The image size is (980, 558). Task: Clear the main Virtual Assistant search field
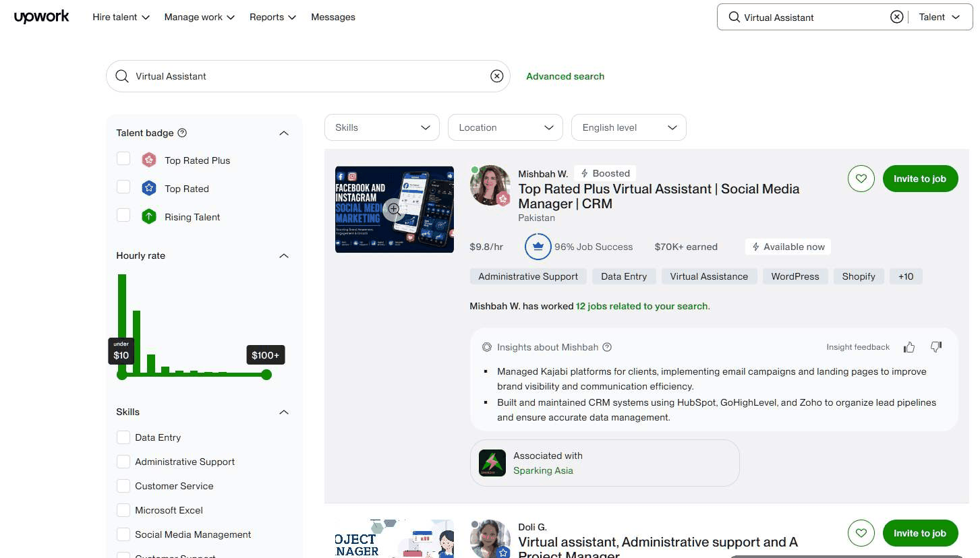(496, 76)
